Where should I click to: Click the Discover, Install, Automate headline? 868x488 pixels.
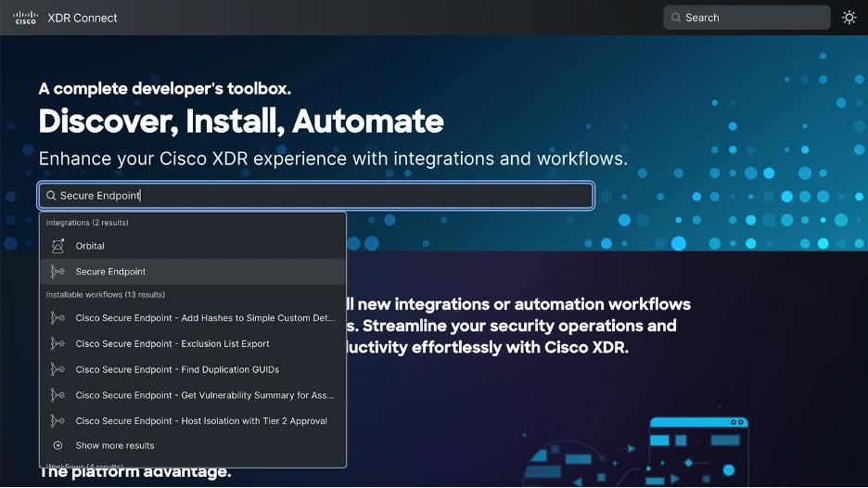[x=241, y=122]
